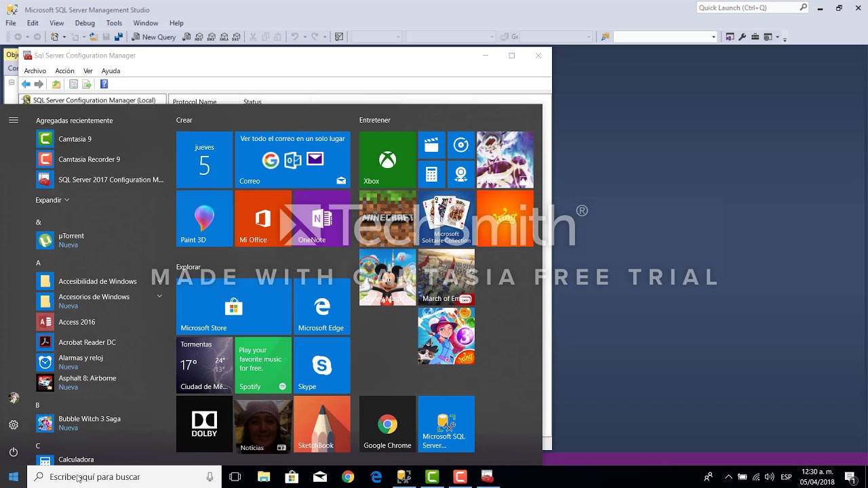Launch Asphalt 8: Airborne from list
Viewport: 868px width, 488px height.
tap(100, 382)
